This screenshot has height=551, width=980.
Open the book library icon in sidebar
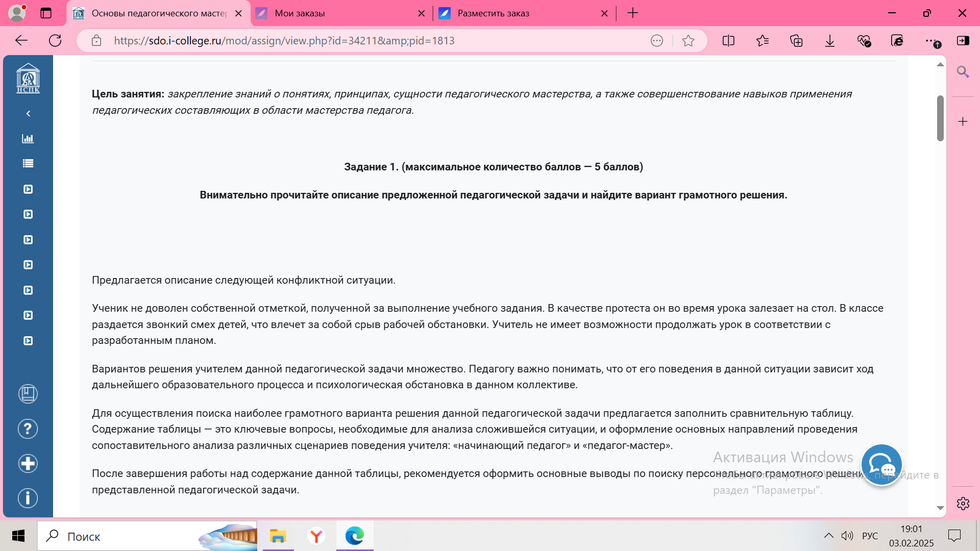tap(28, 394)
